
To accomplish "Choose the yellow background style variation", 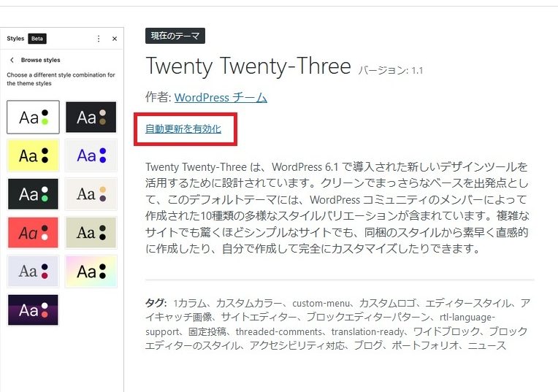I will click(33, 155).
